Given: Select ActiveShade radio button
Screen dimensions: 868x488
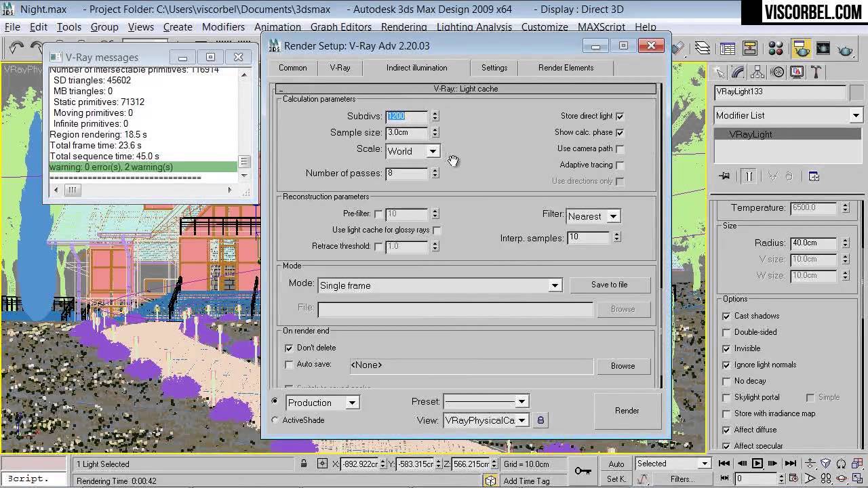Looking at the screenshot, I should [x=275, y=420].
